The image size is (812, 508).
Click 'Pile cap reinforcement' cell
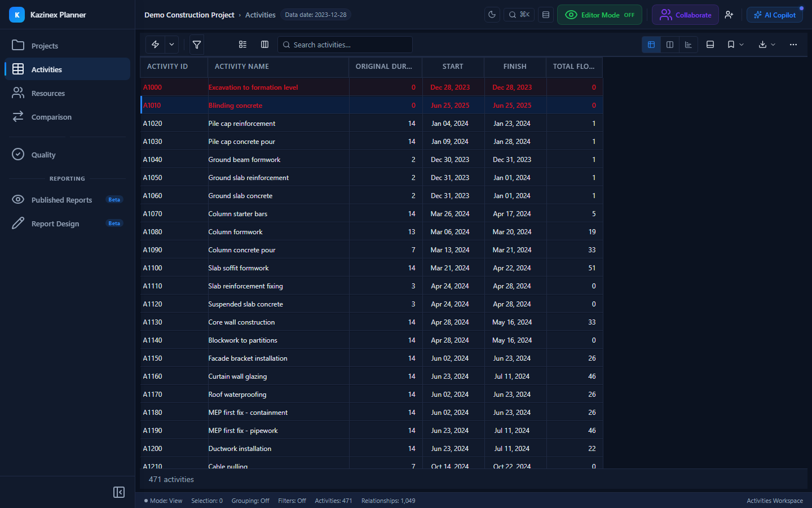[x=279, y=124]
